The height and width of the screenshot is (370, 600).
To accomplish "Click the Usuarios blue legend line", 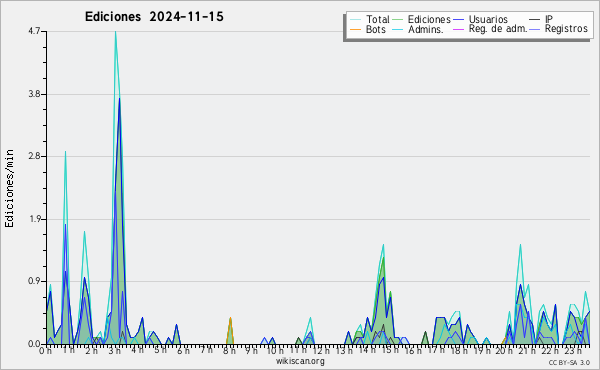I will point(458,20).
